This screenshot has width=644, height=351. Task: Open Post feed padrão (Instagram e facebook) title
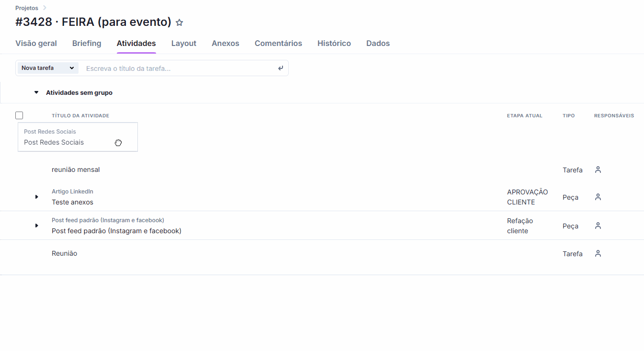coord(116,231)
